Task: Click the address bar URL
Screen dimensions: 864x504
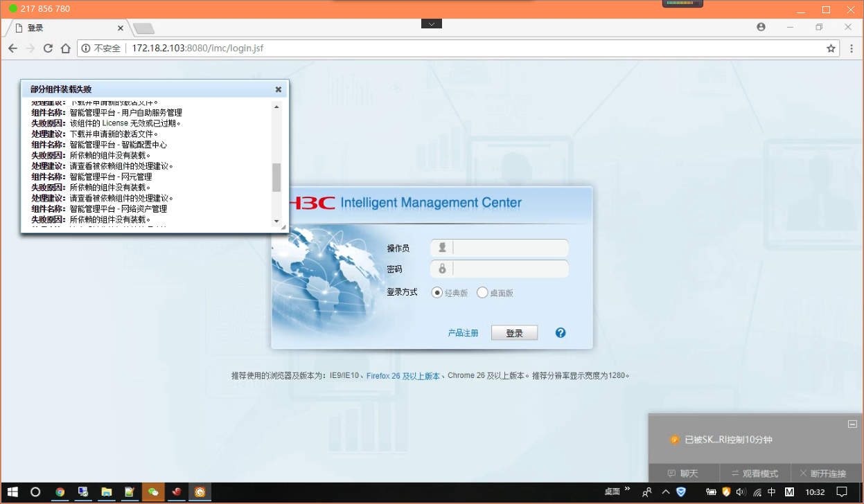Action: coord(197,48)
